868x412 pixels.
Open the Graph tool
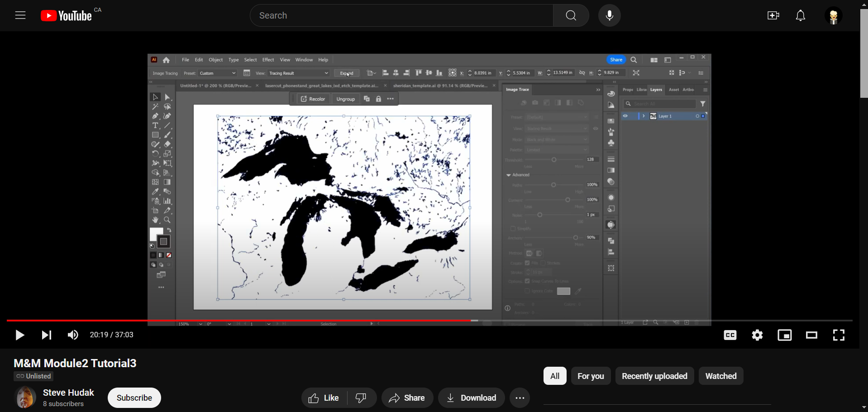coord(167,201)
